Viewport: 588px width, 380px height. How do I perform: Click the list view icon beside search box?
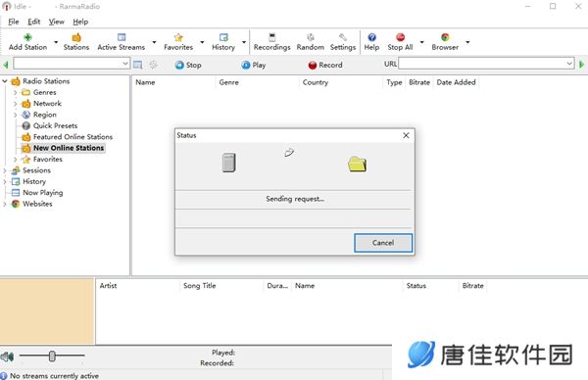pos(137,65)
